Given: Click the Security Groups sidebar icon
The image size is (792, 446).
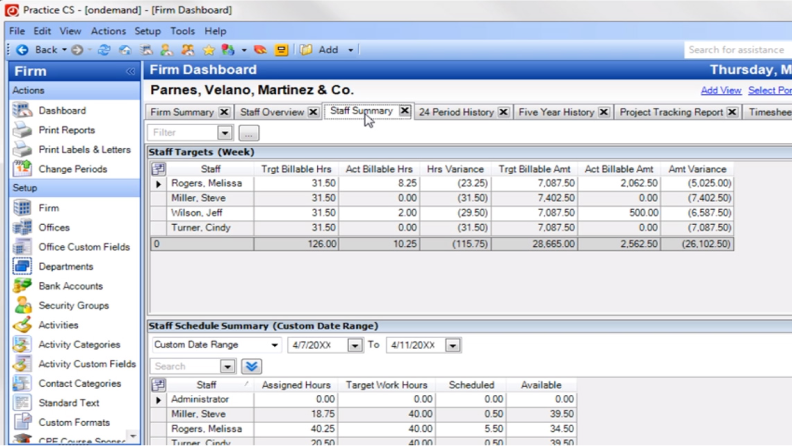Looking at the screenshot, I should click(x=22, y=306).
